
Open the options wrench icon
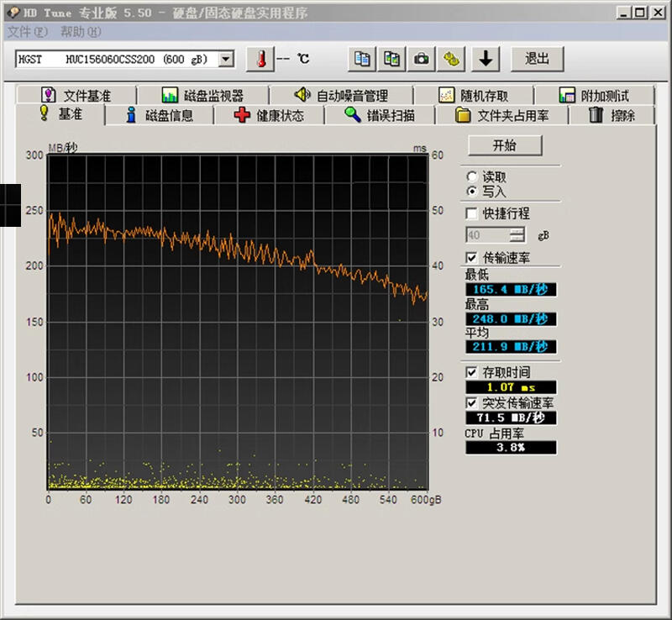click(451, 59)
